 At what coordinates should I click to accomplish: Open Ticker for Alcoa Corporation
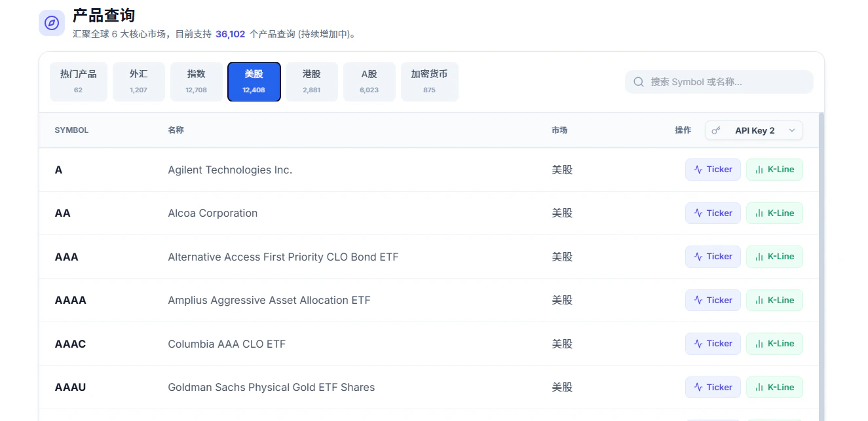[713, 213]
